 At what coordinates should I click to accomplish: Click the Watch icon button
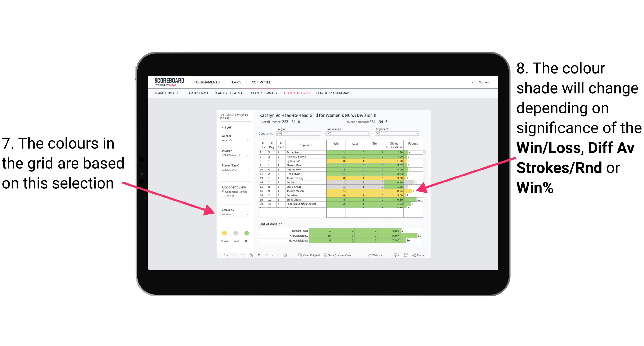pyautogui.click(x=372, y=256)
